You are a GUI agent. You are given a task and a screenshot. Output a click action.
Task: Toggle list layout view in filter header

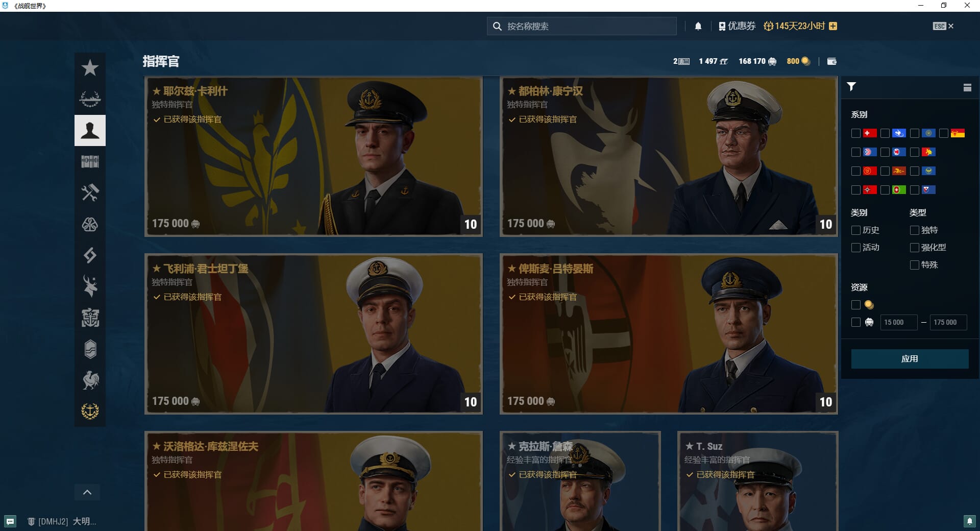tap(967, 87)
